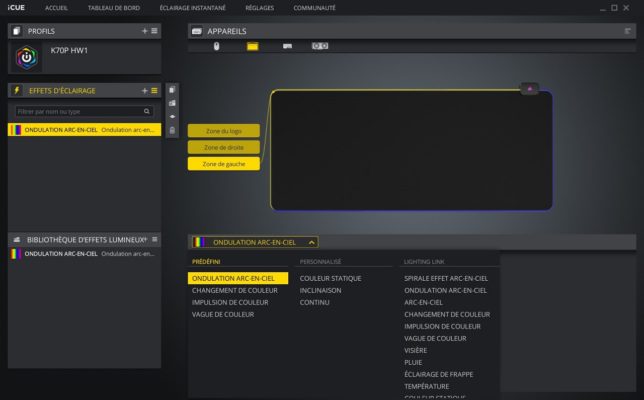The width and height of the screenshot is (644, 400).
Task: Click the Effets d'éclairage lightning icon
Action: (17, 90)
